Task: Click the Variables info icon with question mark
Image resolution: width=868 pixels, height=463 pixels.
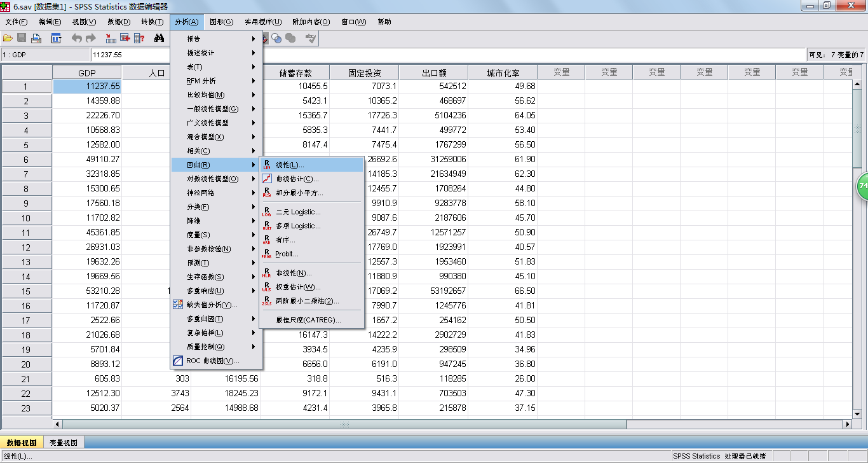Action: (139, 38)
